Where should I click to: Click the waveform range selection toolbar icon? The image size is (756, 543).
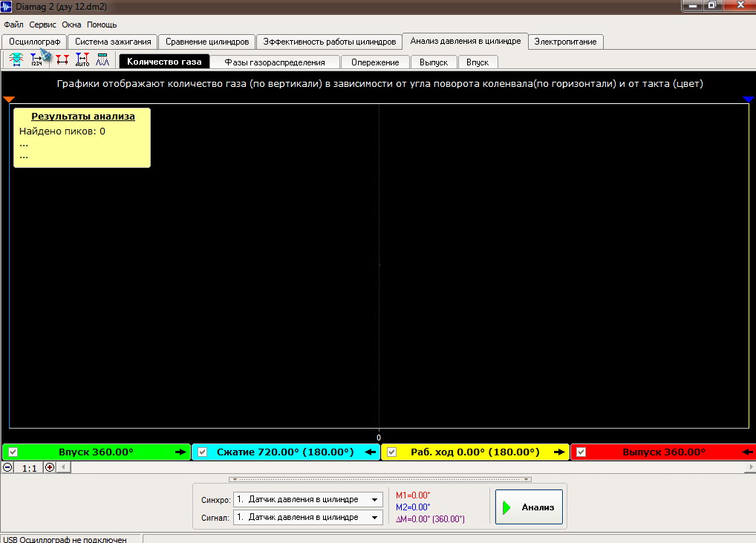pos(16,60)
